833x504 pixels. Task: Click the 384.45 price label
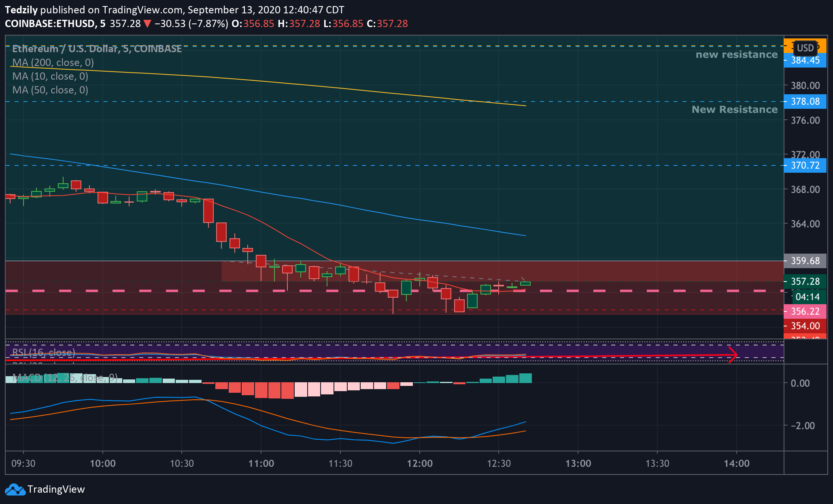(x=805, y=60)
